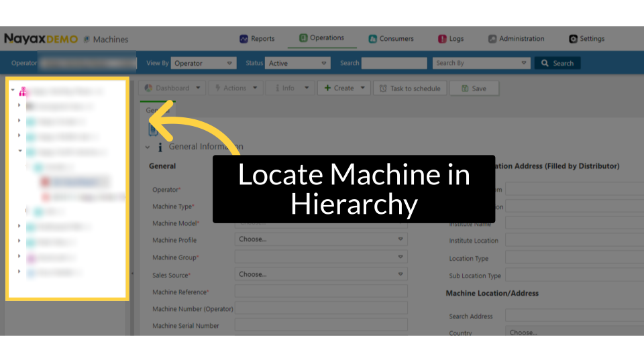Click the Reports chart icon
The image size is (644, 362).
(x=244, y=39)
